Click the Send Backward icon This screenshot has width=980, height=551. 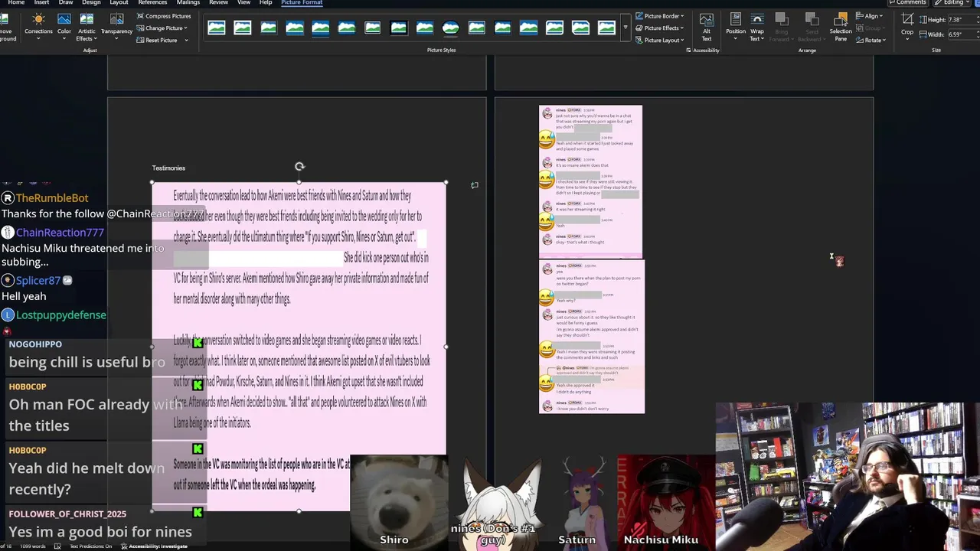click(812, 19)
